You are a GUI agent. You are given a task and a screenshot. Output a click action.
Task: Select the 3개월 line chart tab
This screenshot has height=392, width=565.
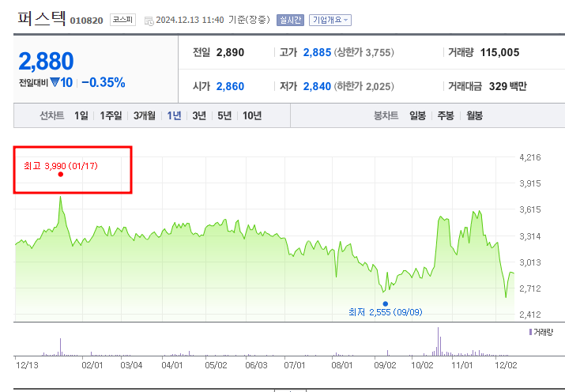pyautogui.click(x=145, y=115)
